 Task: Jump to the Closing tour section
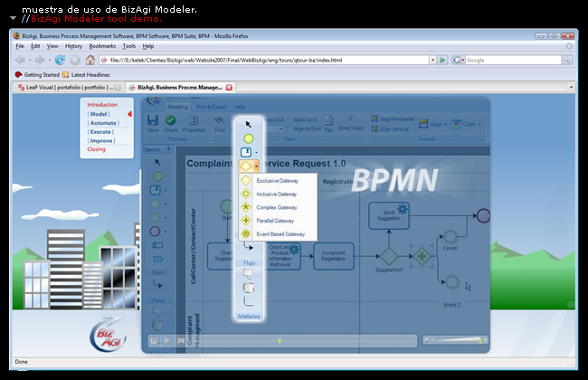pyautogui.click(x=96, y=149)
